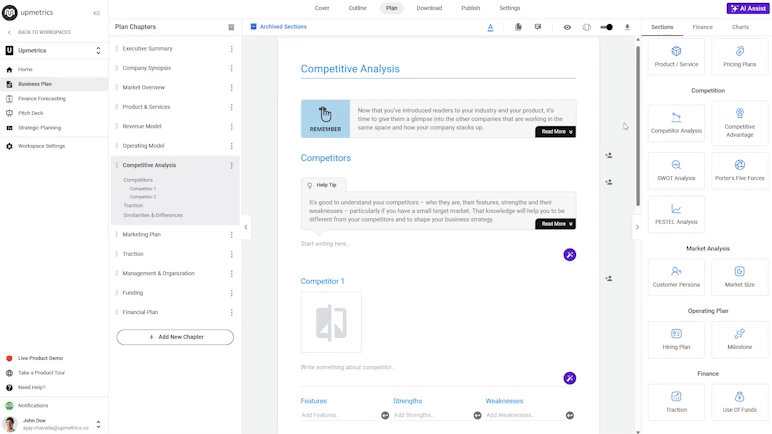The height and width of the screenshot is (434, 772).
Task: Open options menu for Marketing Plan chapter
Action: 231,234
